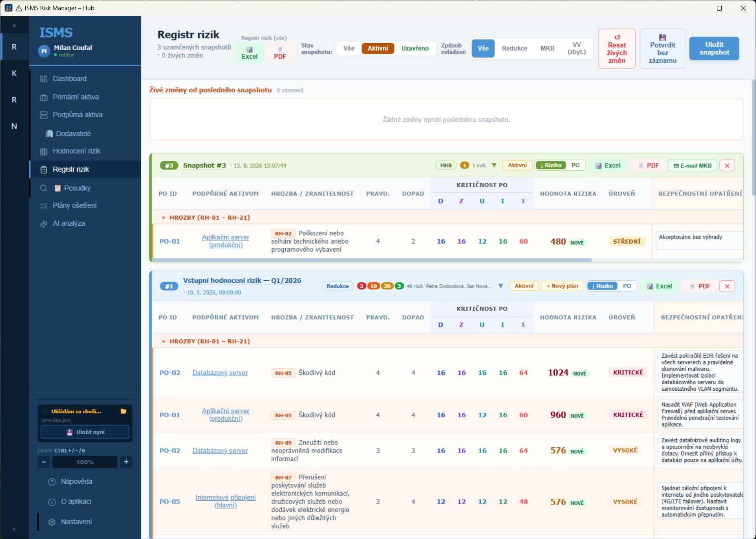
Task: Click Potvrdit bez záznamu button
Action: (662, 49)
